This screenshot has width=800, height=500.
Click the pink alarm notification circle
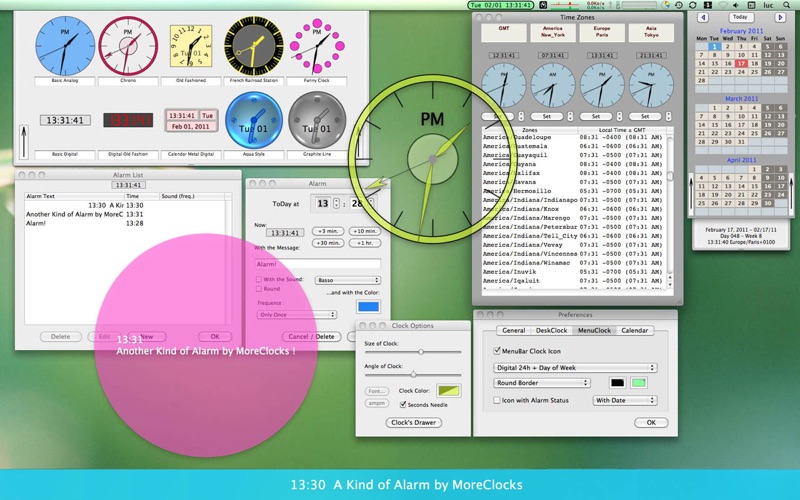pos(206,345)
